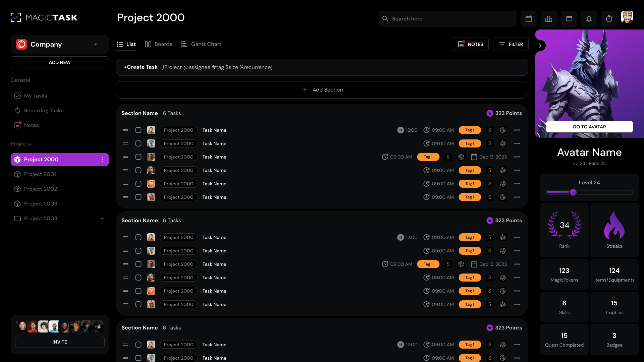Image resolution: width=644 pixels, height=362 pixels.
Task: Toggle checkbox on first task in second section
Action: click(x=139, y=237)
